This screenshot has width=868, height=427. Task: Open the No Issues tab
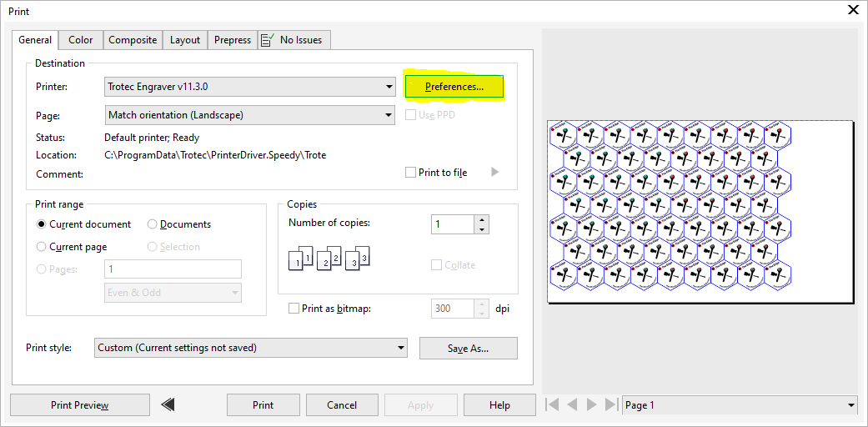tap(293, 40)
